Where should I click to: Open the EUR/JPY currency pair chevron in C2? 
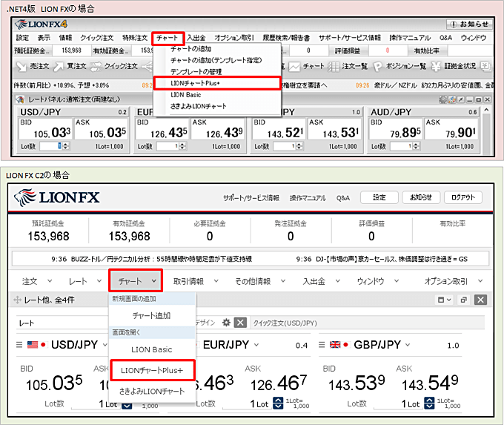pyautogui.click(x=256, y=345)
